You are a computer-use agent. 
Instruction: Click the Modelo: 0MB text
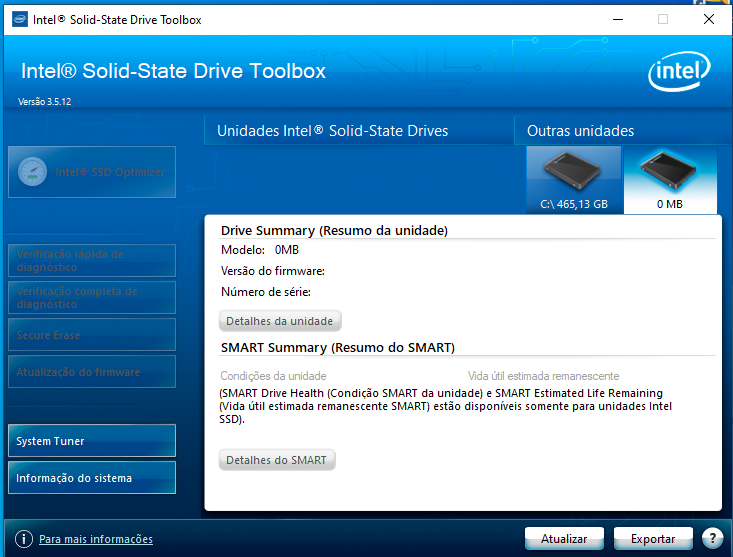coord(260,250)
